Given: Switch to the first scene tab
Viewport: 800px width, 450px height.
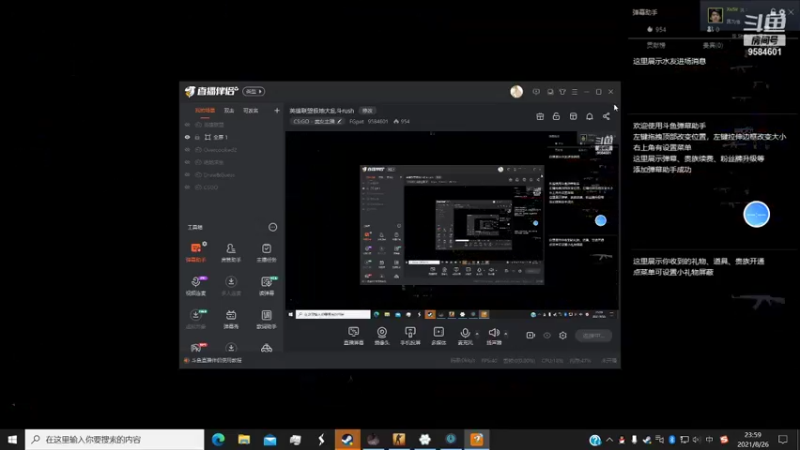Looking at the screenshot, I should tap(205, 111).
